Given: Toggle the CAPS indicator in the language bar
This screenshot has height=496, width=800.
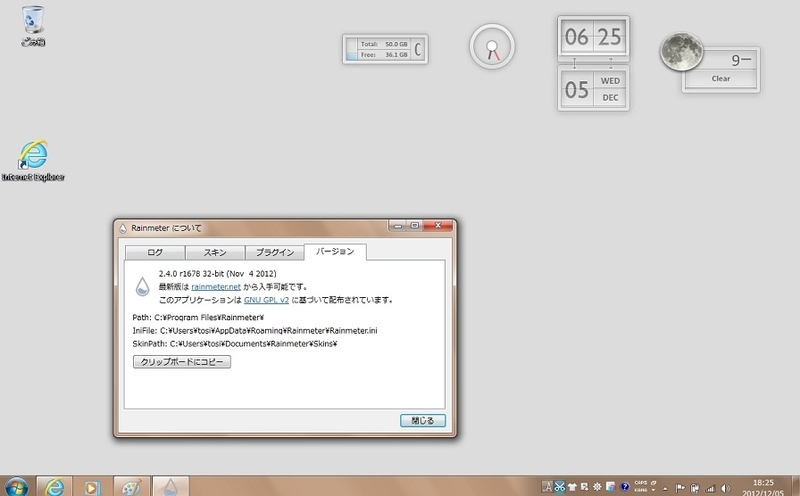Looking at the screenshot, I should [641, 483].
